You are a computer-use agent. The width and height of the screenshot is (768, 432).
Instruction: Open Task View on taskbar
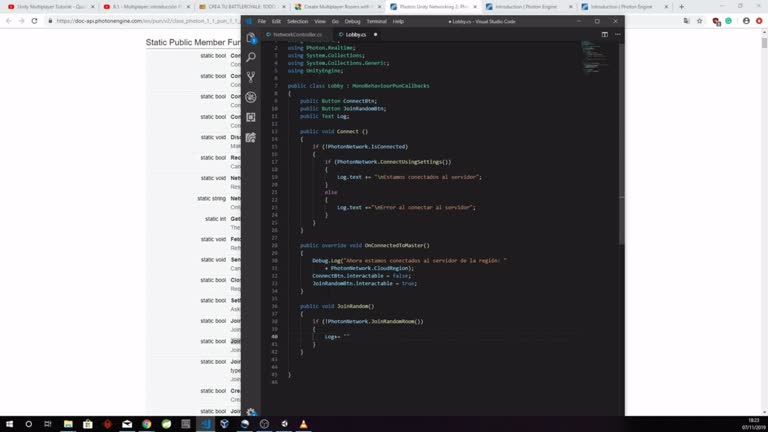48,424
